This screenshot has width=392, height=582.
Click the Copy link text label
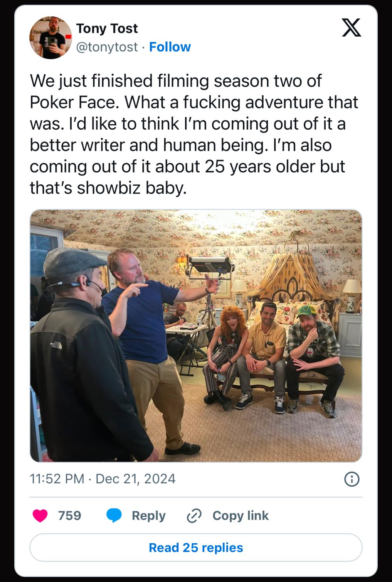pyautogui.click(x=240, y=516)
